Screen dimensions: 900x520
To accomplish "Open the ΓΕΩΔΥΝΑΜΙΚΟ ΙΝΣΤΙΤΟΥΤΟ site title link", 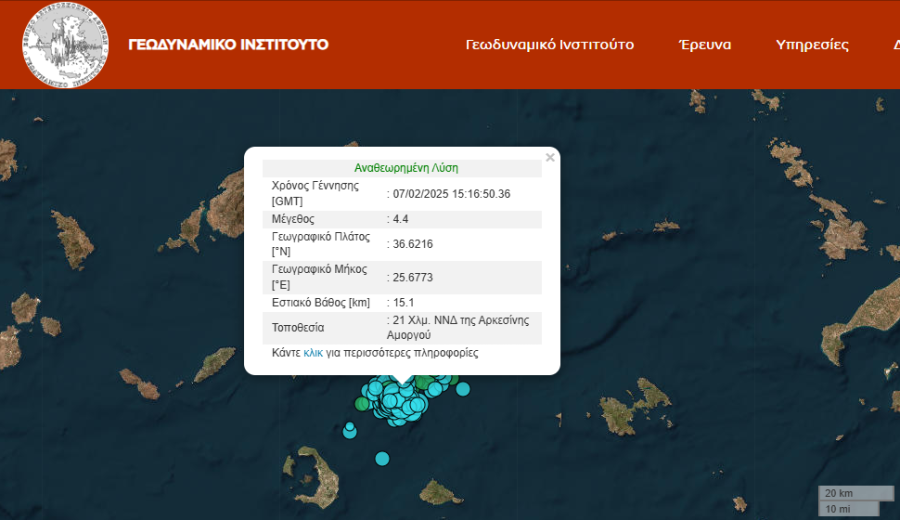I will [x=228, y=45].
